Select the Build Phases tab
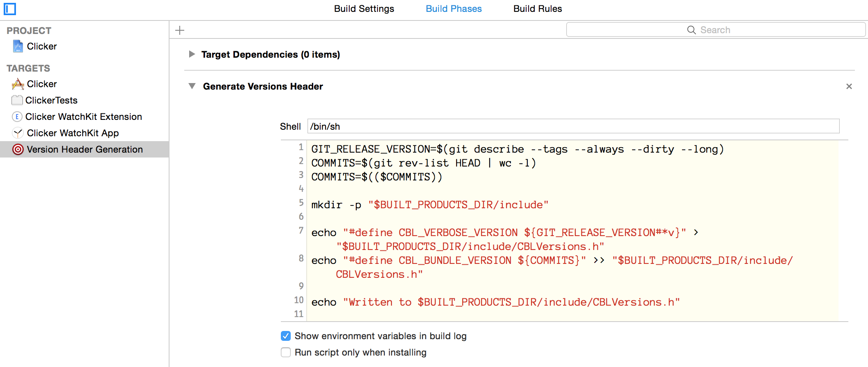 coord(454,9)
